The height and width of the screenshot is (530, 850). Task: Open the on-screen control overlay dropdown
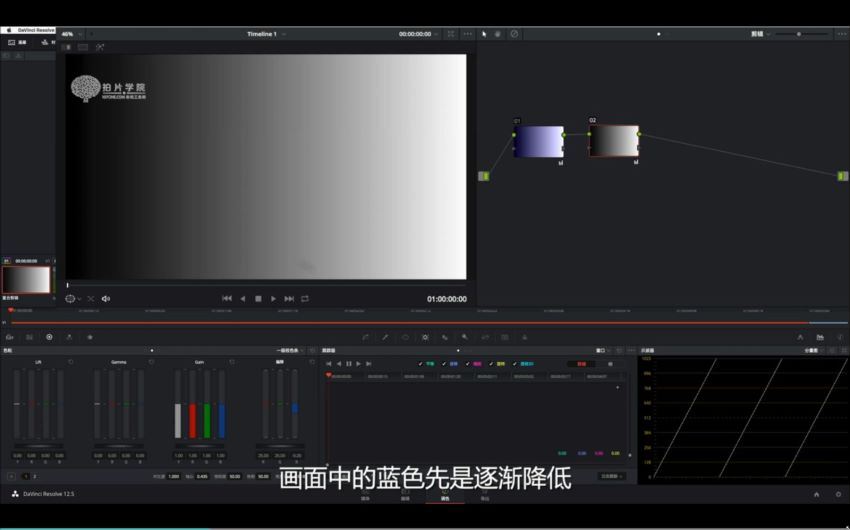(73, 299)
